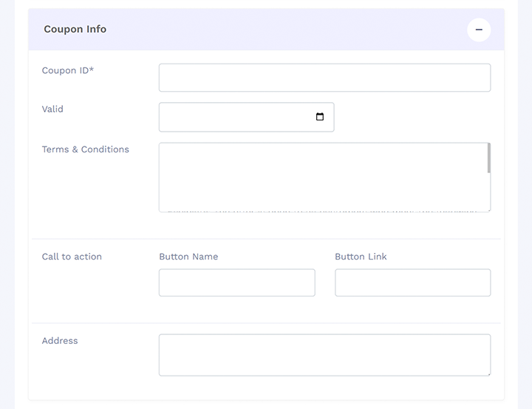The height and width of the screenshot is (409, 532).
Task: Click the Terms & Conditions resize handle
Action: (x=488, y=209)
